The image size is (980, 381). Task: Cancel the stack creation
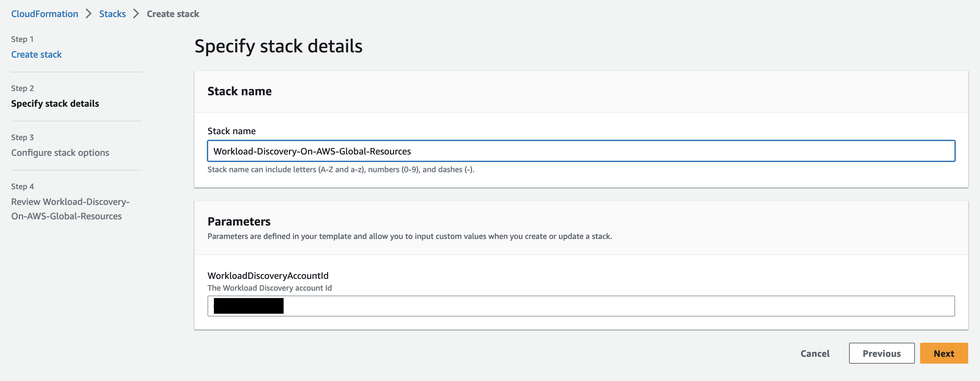pos(815,353)
